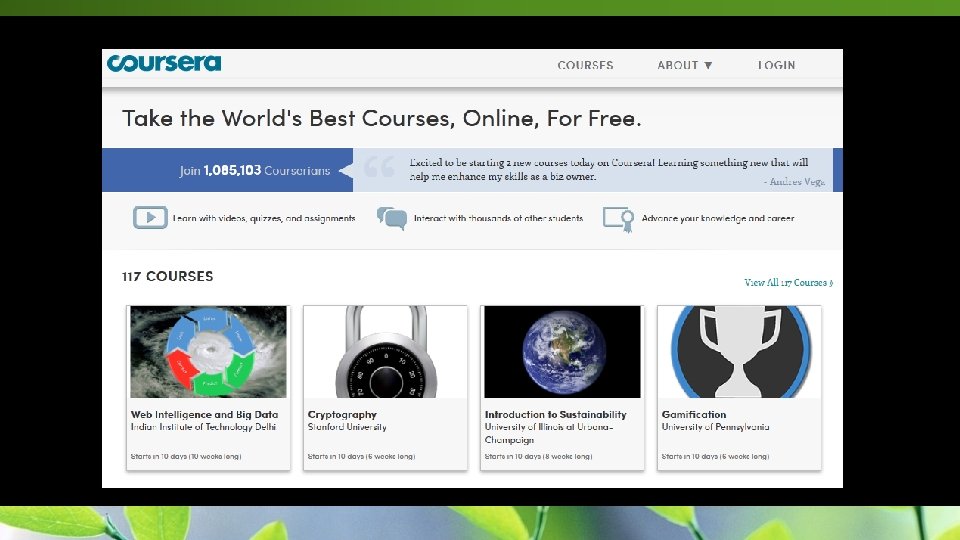The image size is (960, 540).
Task: Expand the ABOUT dropdown menu
Action: (684, 65)
